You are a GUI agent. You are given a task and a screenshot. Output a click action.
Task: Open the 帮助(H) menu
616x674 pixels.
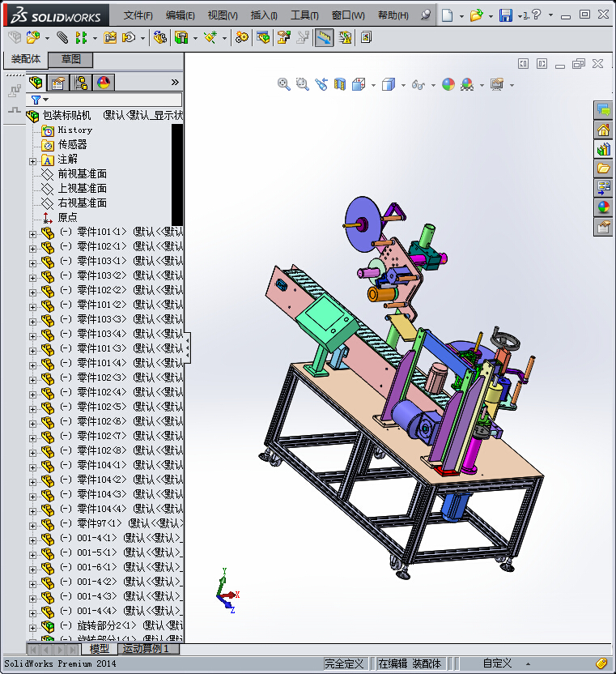point(393,15)
